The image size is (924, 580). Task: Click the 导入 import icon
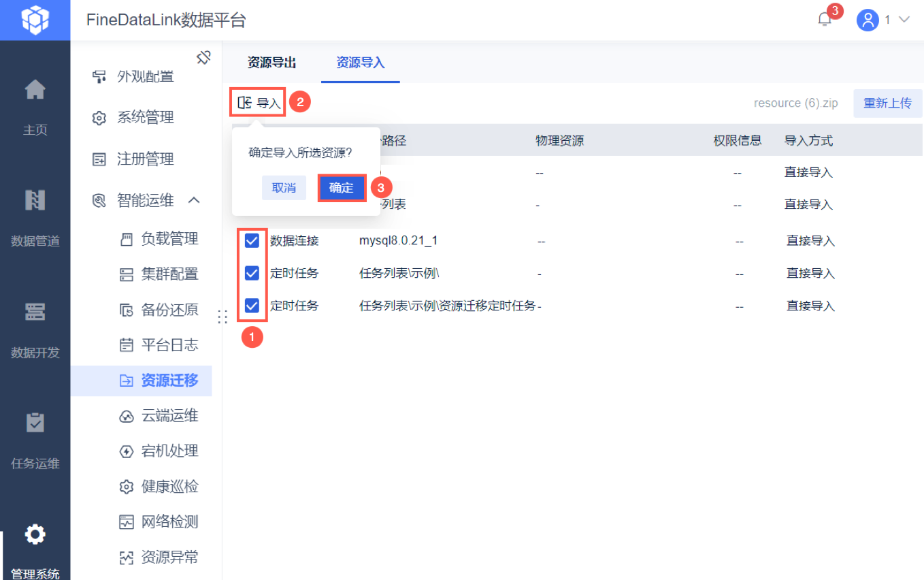pyautogui.click(x=244, y=103)
